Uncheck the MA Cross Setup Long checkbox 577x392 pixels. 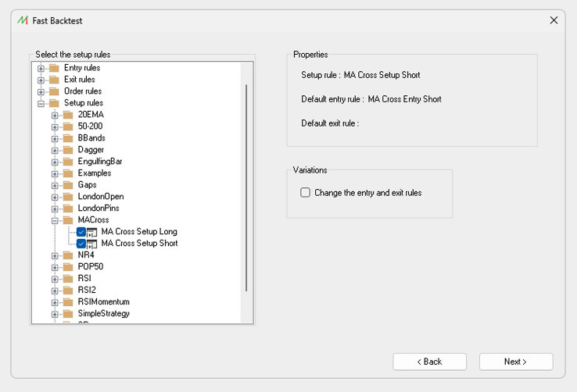[81, 232]
